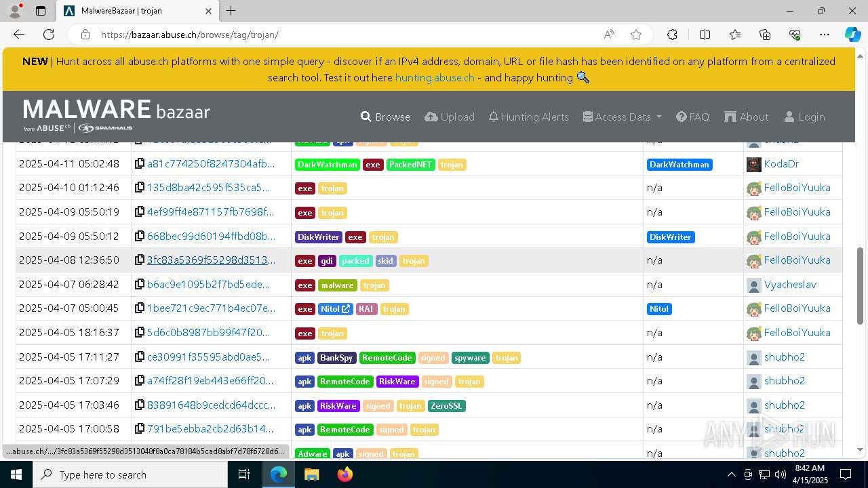The width and height of the screenshot is (868, 488).
Task: Copy hash 5d6c0b8987bb99f47f20 to clipboard
Action: [x=140, y=333]
